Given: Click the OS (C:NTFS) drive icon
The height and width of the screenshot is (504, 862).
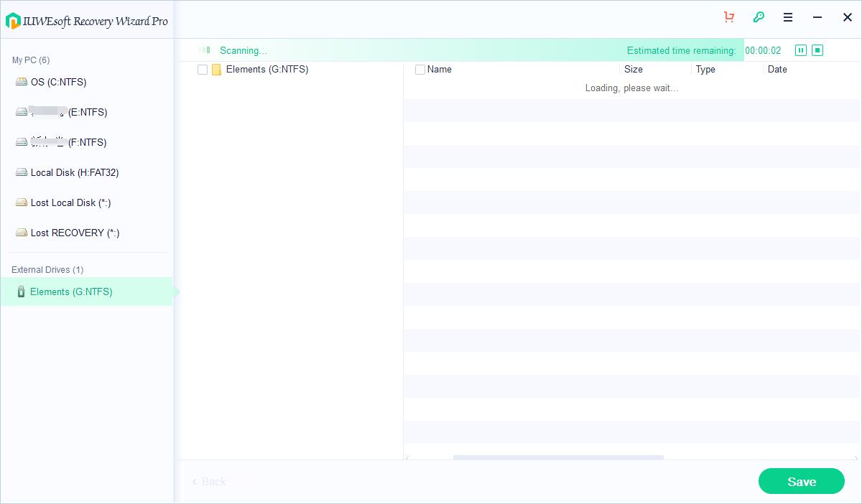Looking at the screenshot, I should [x=22, y=82].
